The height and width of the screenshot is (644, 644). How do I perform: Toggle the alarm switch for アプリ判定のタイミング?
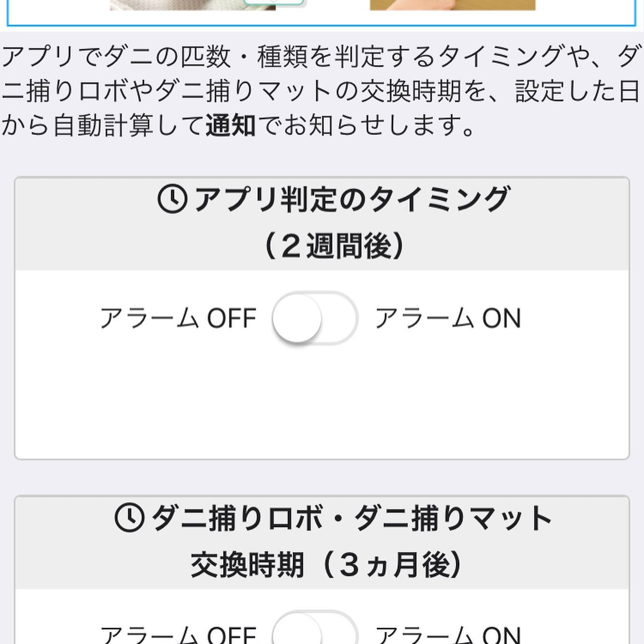tap(315, 318)
